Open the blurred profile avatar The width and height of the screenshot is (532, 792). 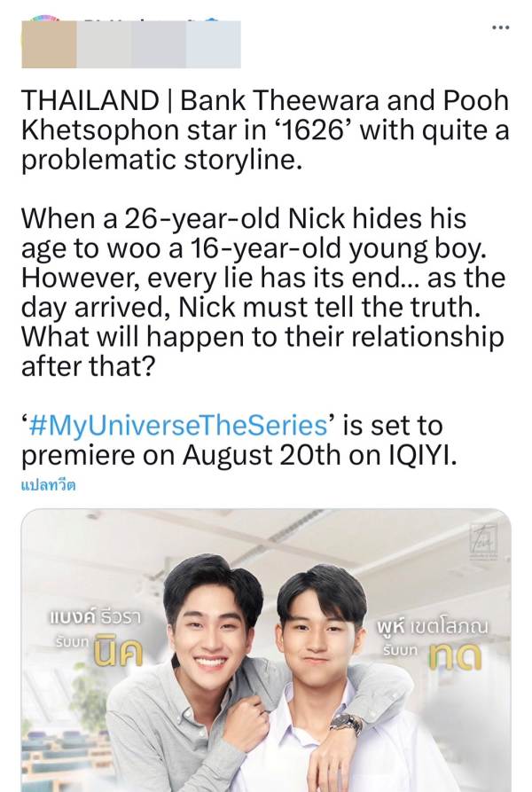pos(49,44)
